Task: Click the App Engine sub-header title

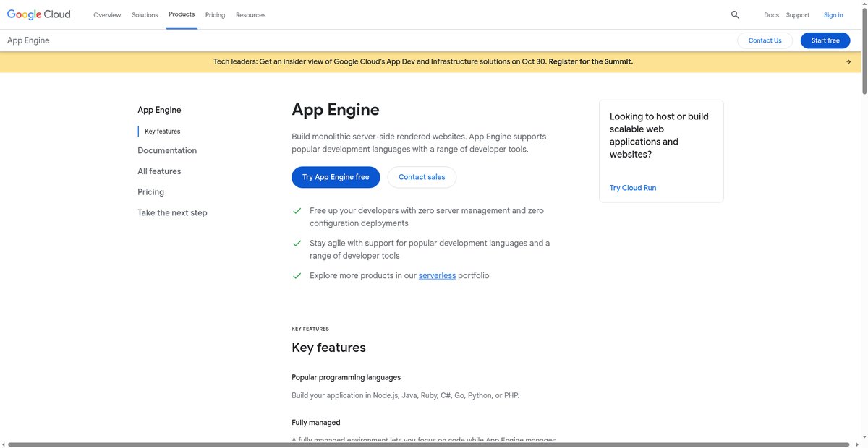Action: (x=28, y=40)
